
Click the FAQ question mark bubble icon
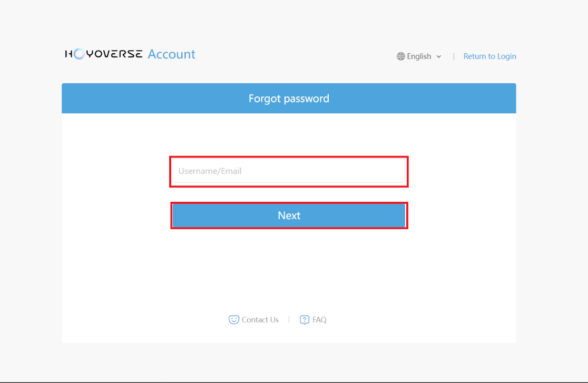click(305, 320)
